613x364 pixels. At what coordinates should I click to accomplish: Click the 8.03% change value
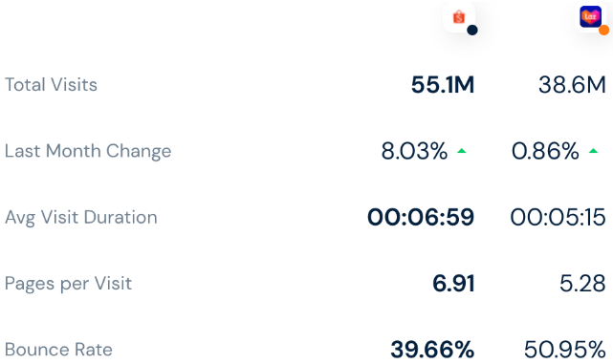point(414,151)
